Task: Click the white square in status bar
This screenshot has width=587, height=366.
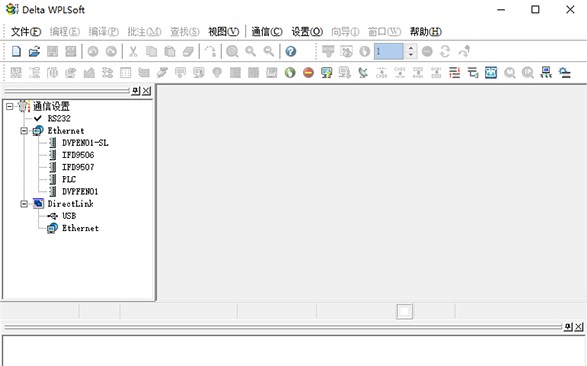Action: pyautogui.click(x=404, y=311)
